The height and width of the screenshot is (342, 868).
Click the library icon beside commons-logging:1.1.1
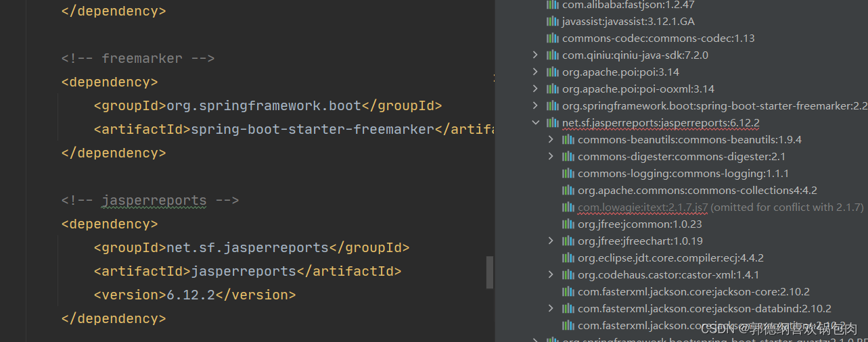[568, 173]
